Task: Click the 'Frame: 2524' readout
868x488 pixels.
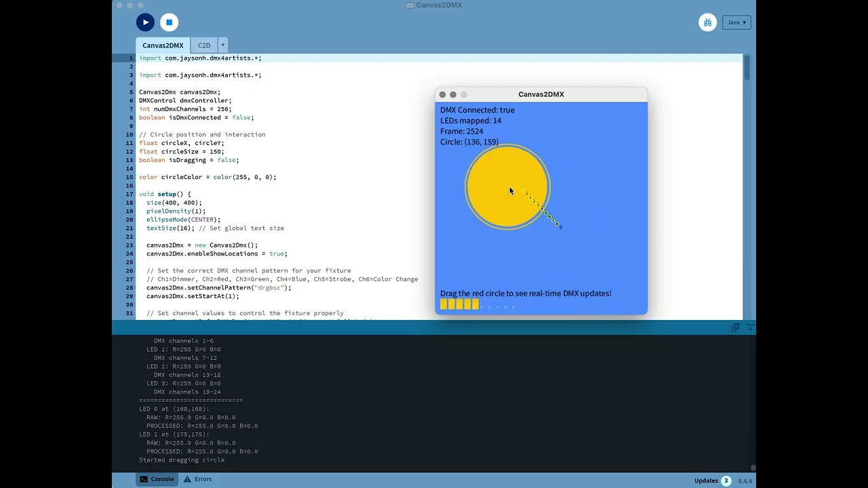Action: [x=462, y=131]
